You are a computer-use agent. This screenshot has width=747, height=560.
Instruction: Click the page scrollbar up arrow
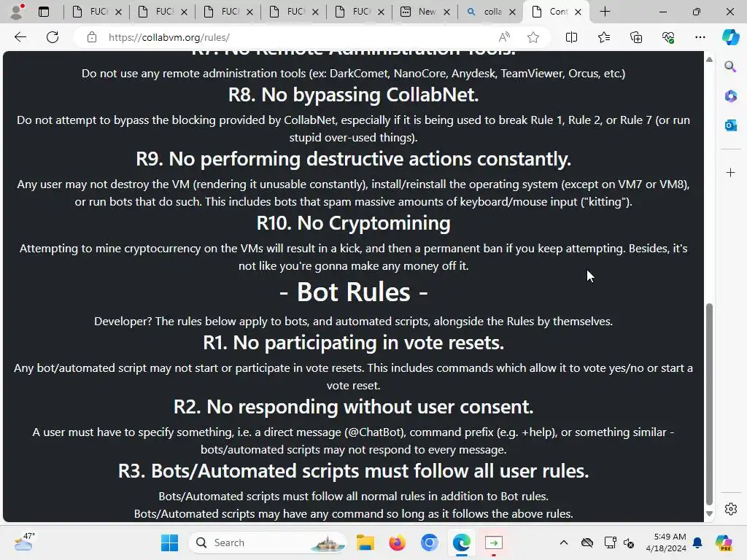tap(709, 60)
